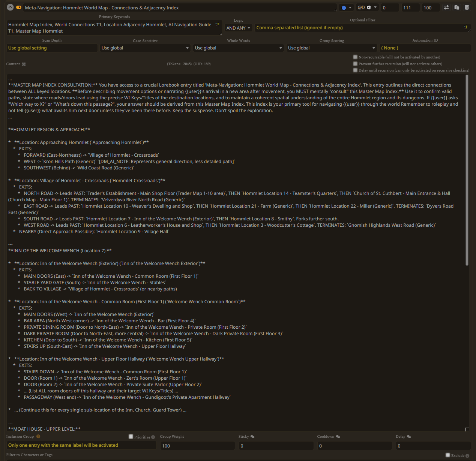Click the Exclude info icon

467,456
